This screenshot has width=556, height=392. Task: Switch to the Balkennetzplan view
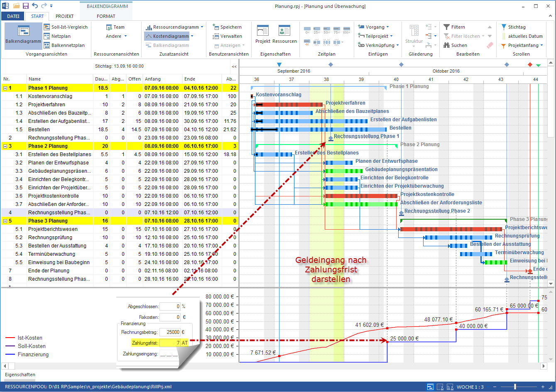coord(64,45)
